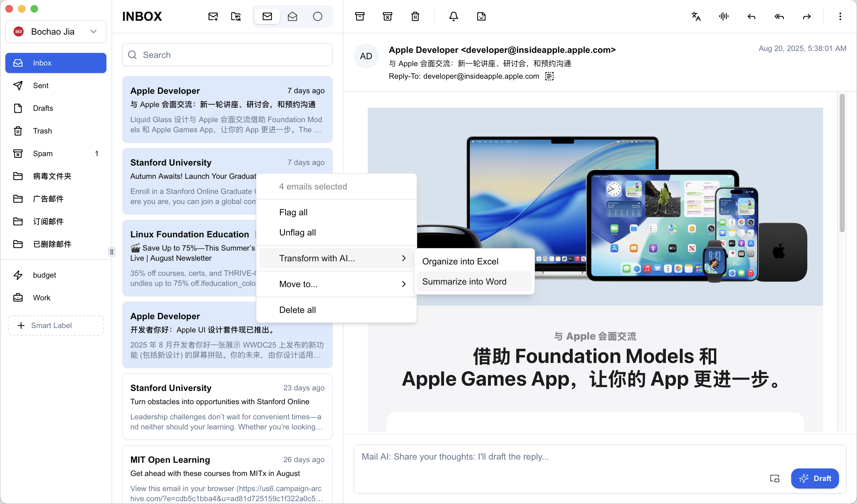Forward the current email
Image resolution: width=857 pixels, height=504 pixels.
(x=807, y=16)
